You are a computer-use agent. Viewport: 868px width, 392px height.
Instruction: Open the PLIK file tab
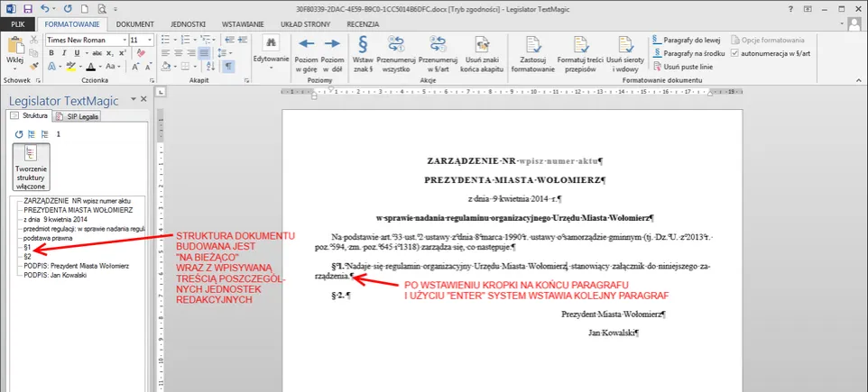coord(18,24)
